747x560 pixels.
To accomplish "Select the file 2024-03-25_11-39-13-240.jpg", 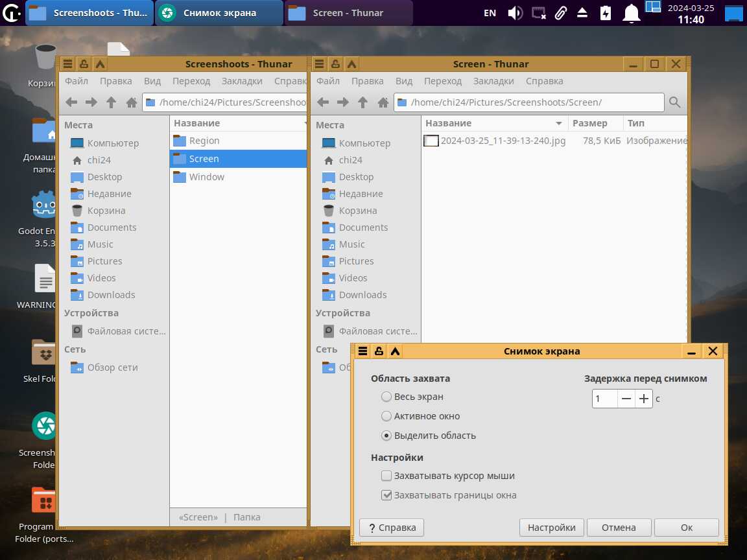I will pyautogui.click(x=503, y=141).
